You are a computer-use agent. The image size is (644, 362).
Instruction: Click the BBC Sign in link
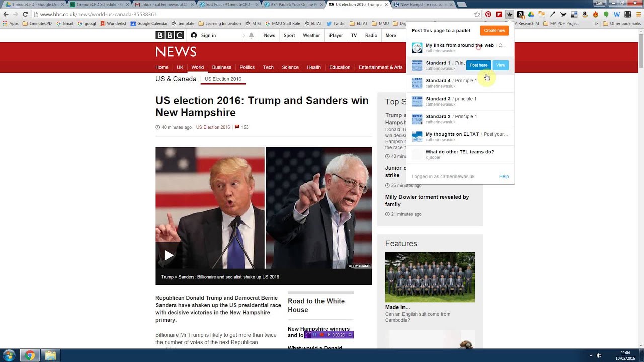(x=203, y=35)
